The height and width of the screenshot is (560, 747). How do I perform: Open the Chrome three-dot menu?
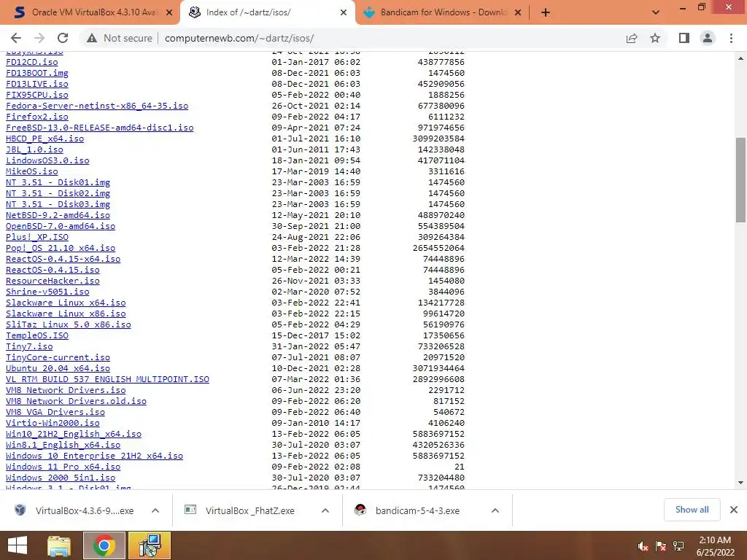tap(731, 38)
